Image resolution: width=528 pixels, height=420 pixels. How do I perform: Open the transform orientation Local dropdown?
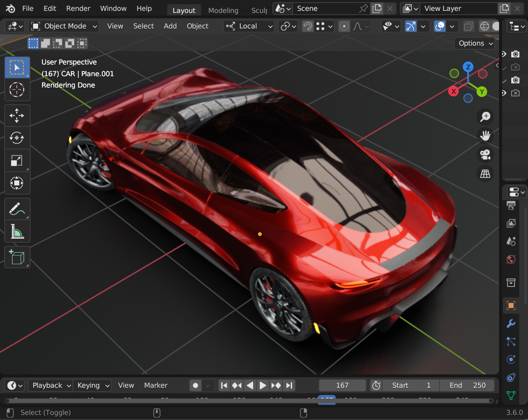[248, 26]
